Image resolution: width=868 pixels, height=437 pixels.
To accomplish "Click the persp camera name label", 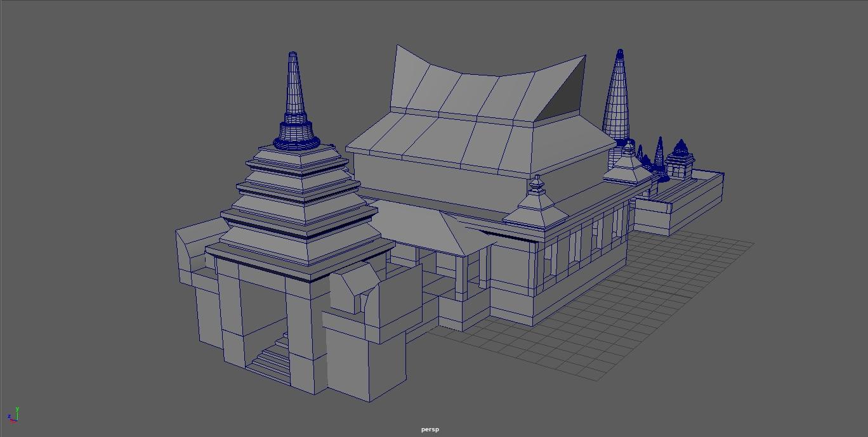I will [430, 429].
